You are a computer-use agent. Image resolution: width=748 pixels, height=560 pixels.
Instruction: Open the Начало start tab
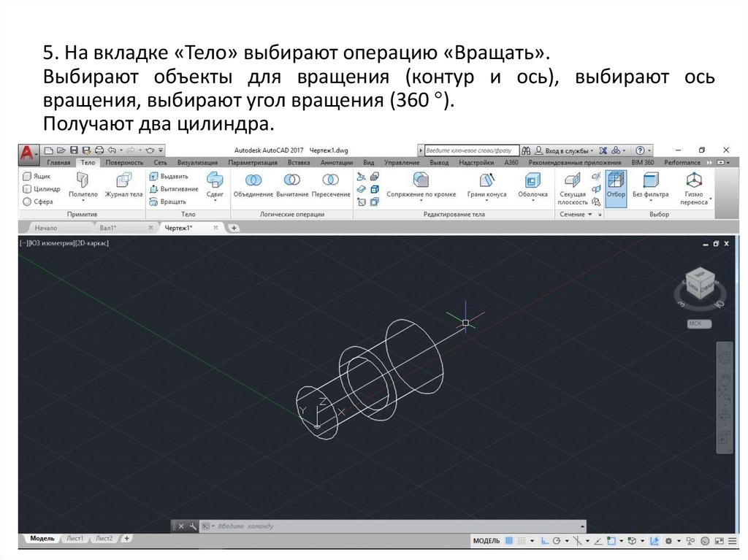point(46,228)
